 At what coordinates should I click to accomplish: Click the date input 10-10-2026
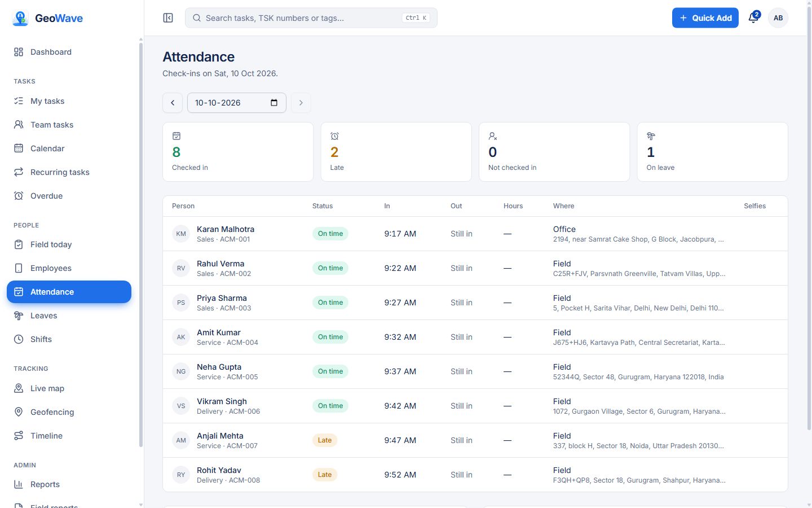[237, 103]
